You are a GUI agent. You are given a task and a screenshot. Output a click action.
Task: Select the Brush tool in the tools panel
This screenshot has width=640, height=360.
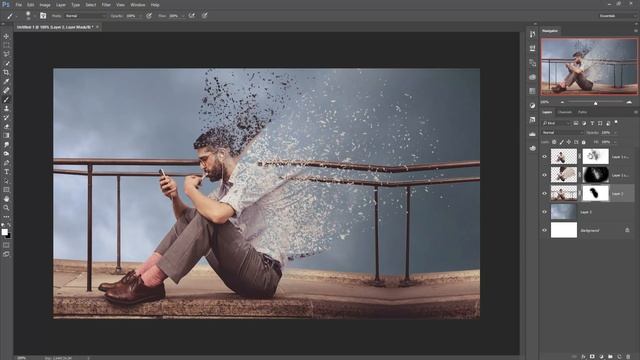coord(6,100)
